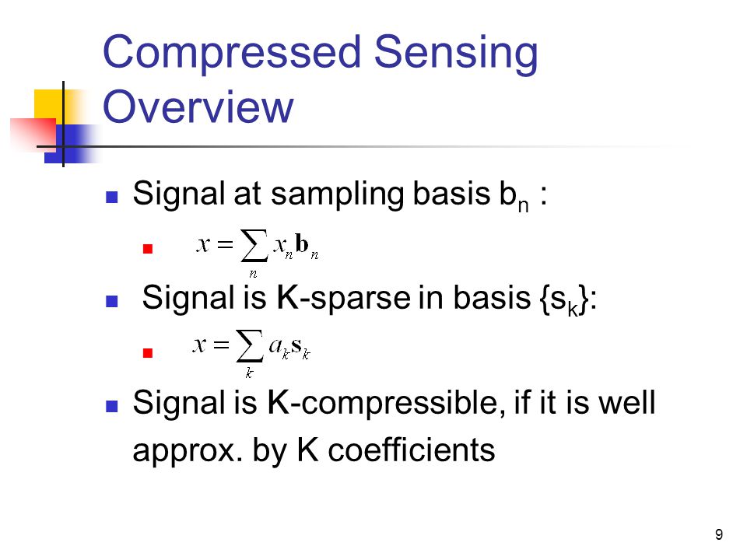Click the text 'approx. by K coefficients'
The height and width of the screenshot is (560, 747).
pos(314,450)
